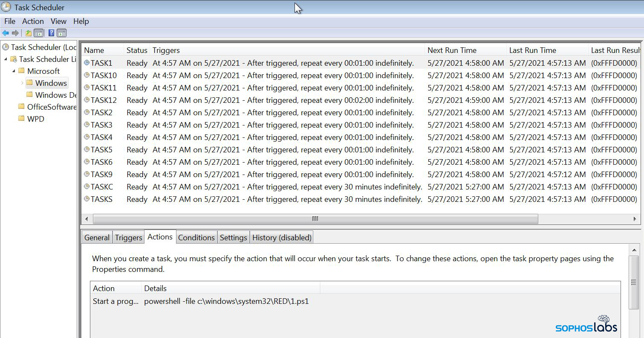The height and width of the screenshot is (338, 644).
Task: Open the File menu
Action: click(10, 21)
